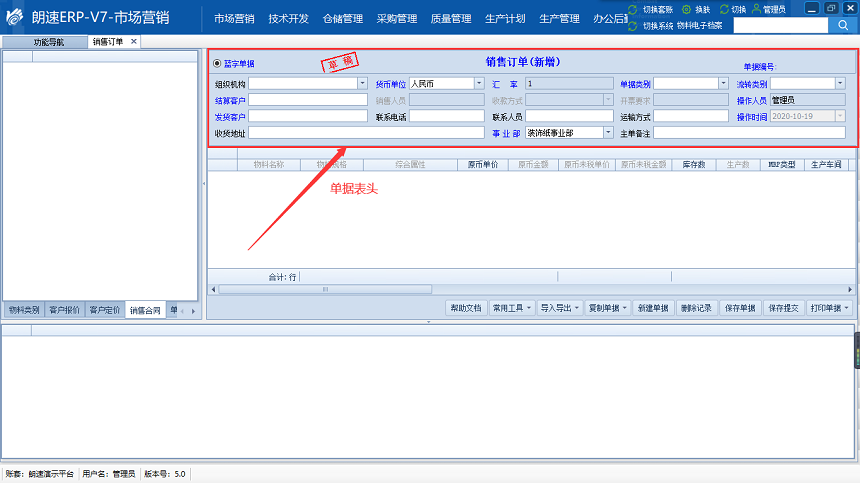Click the 新建单据 button
This screenshot has height=483, width=860.
click(653, 308)
